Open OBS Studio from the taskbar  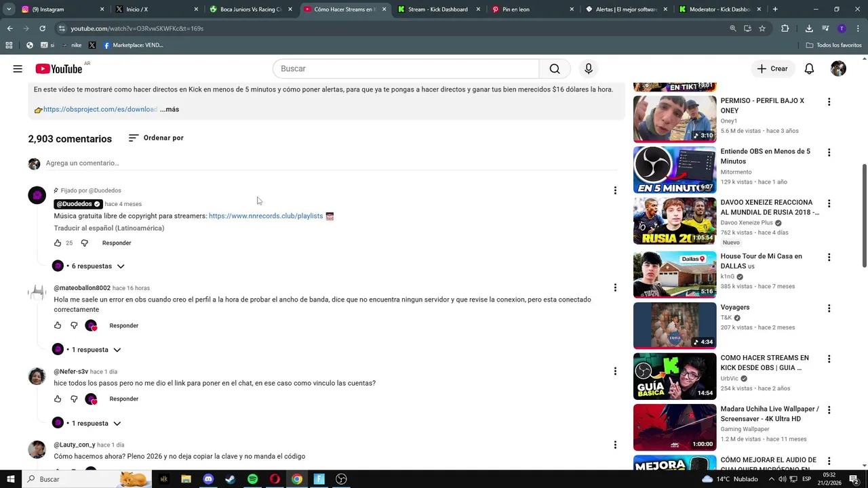coord(341,479)
